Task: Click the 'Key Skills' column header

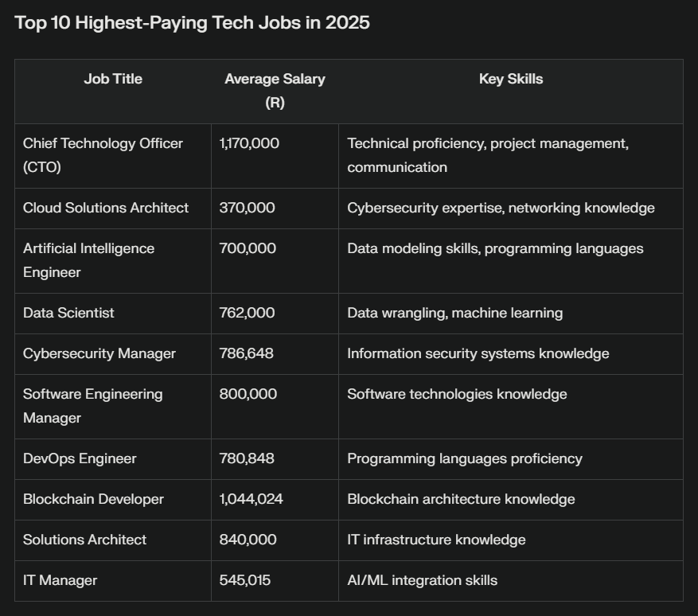Action: tap(511, 79)
